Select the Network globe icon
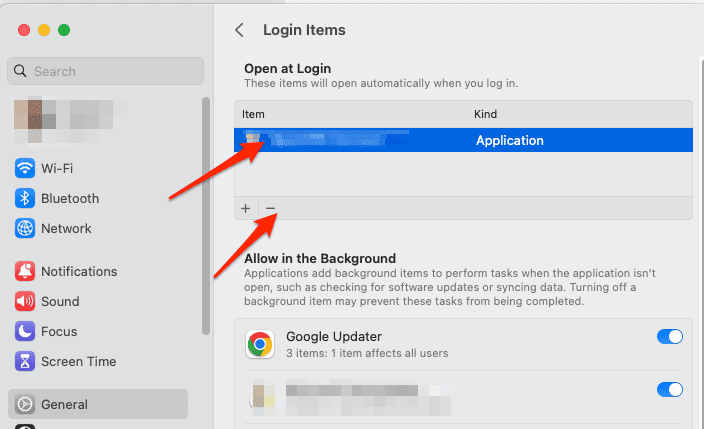Viewport: 704px width, 429px height. [25, 228]
